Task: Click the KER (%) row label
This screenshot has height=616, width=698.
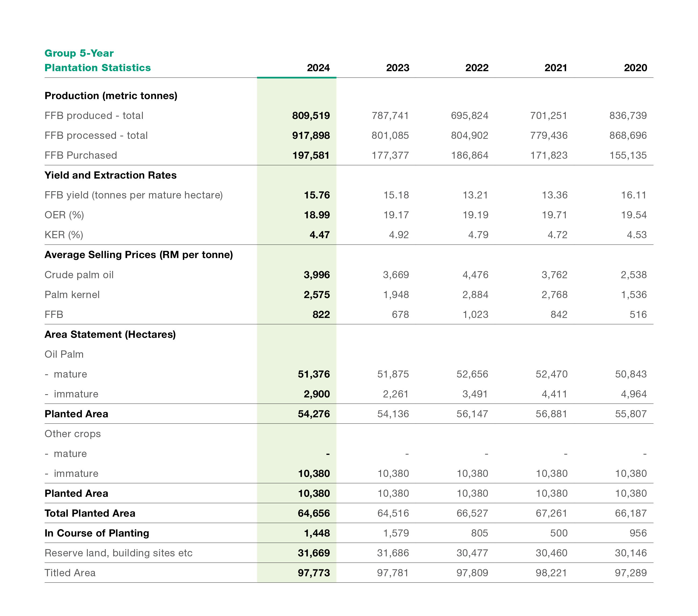Action: click(64, 235)
